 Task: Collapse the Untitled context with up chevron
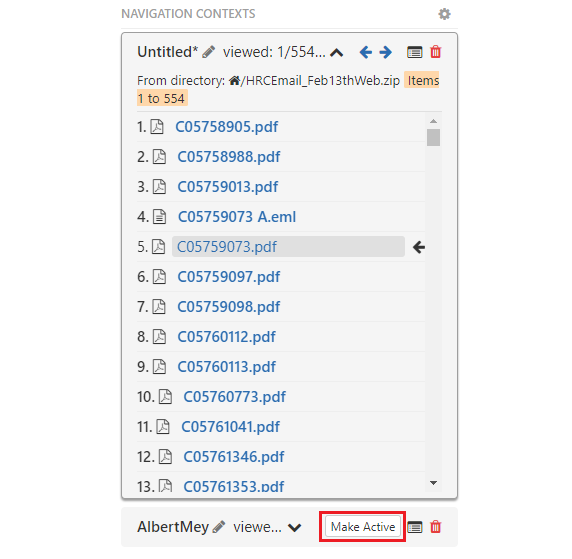click(336, 53)
